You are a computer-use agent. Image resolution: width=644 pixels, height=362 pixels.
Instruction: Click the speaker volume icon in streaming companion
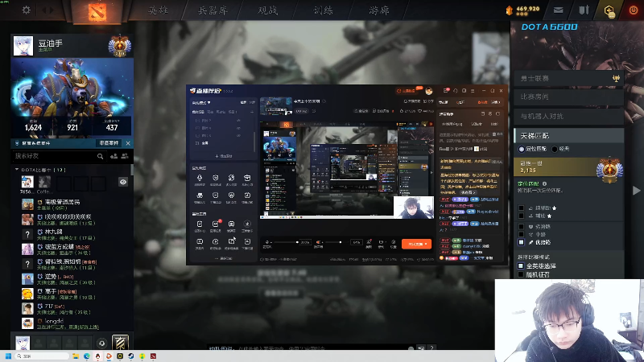[318, 242]
